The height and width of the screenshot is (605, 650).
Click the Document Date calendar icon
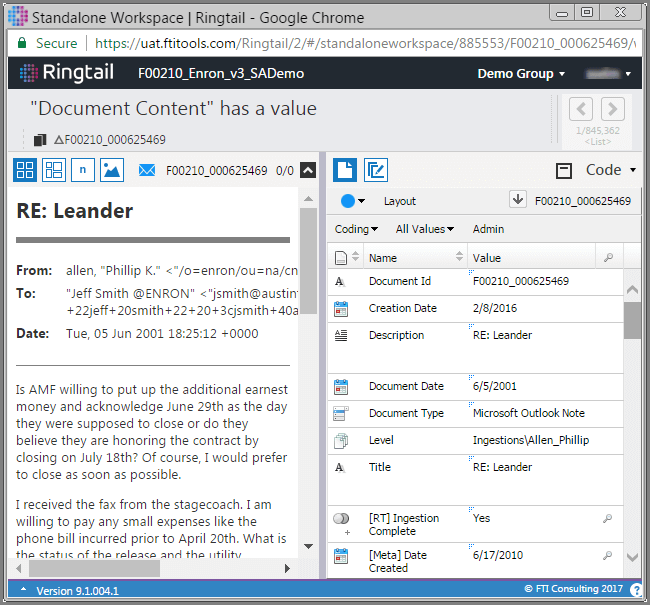[341, 387]
